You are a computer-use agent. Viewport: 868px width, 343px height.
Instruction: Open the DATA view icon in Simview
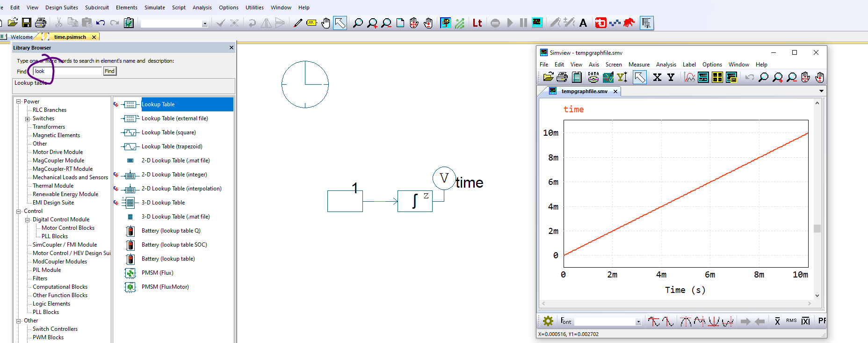click(x=593, y=77)
